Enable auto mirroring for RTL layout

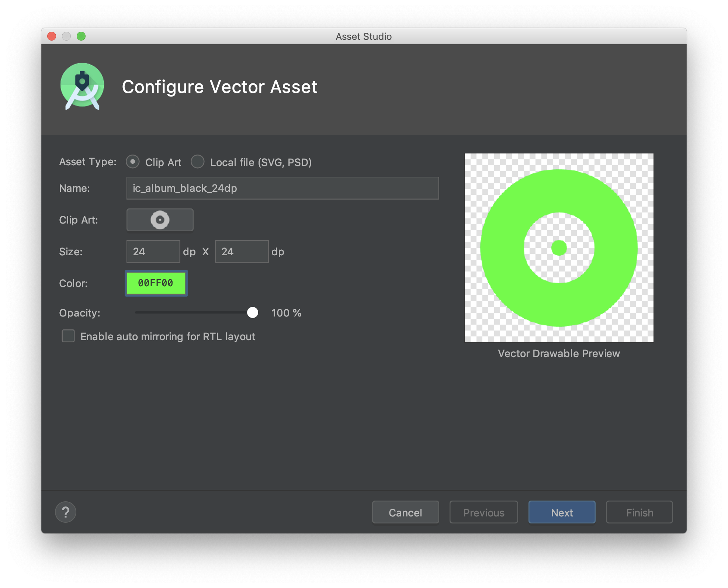[68, 336]
